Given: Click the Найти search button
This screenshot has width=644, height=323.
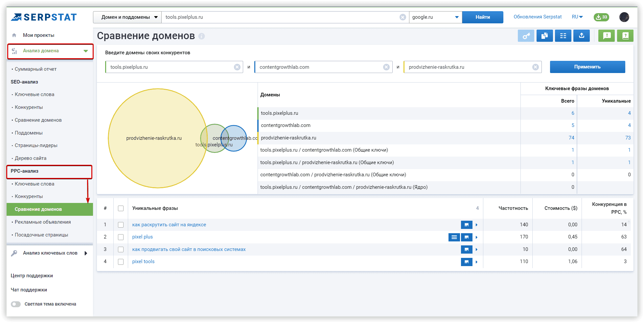Looking at the screenshot, I should click(483, 17).
